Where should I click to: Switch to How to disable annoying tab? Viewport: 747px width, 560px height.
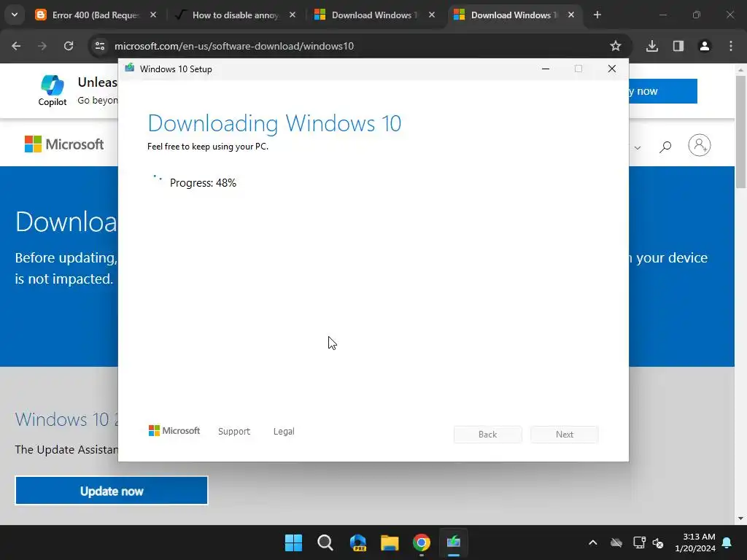pyautogui.click(x=236, y=15)
